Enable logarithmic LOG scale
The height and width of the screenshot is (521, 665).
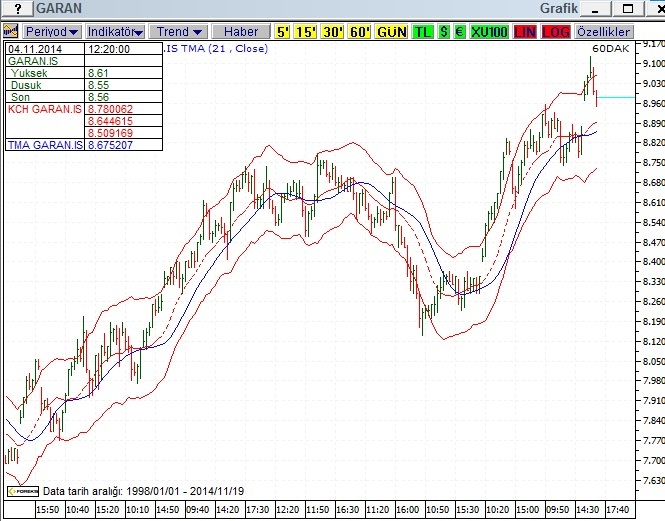[x=556, y=32]
